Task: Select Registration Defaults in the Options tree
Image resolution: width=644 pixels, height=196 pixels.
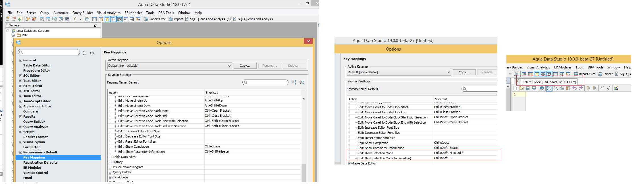Action: pos(40,162)
